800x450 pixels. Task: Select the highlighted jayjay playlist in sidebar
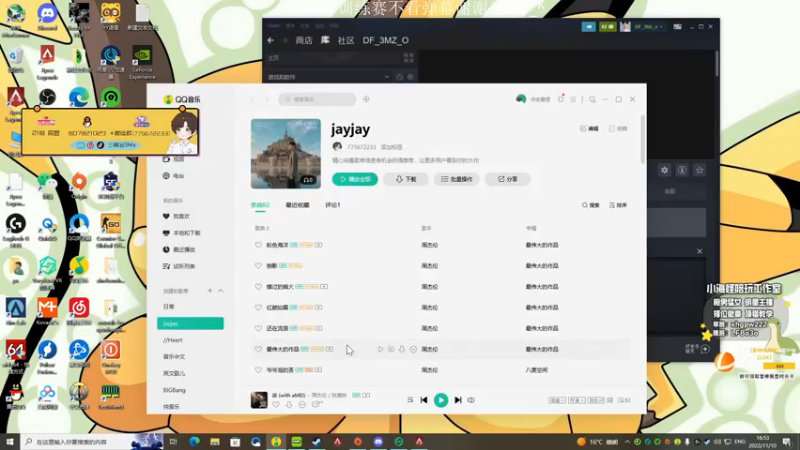pos(190,323)
